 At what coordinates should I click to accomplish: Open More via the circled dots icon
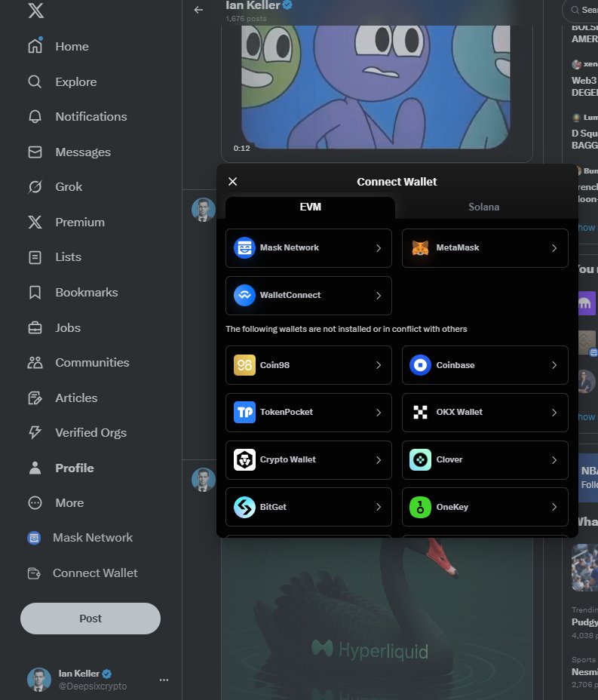35,502
